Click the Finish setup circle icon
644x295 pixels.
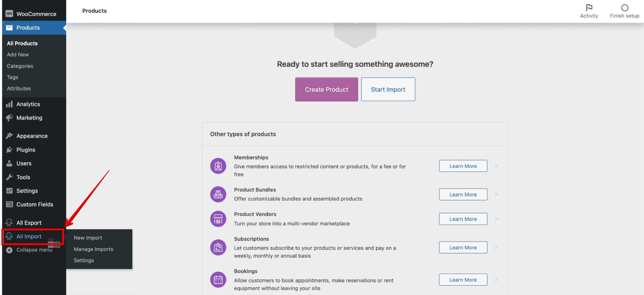[x=624, y=8]
